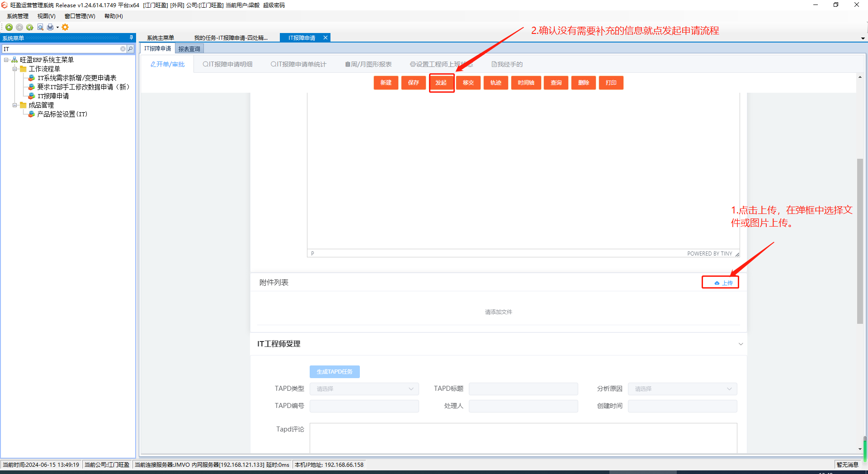Click the 删除 button
Viewport: 868px width, 474px height.
584,83
